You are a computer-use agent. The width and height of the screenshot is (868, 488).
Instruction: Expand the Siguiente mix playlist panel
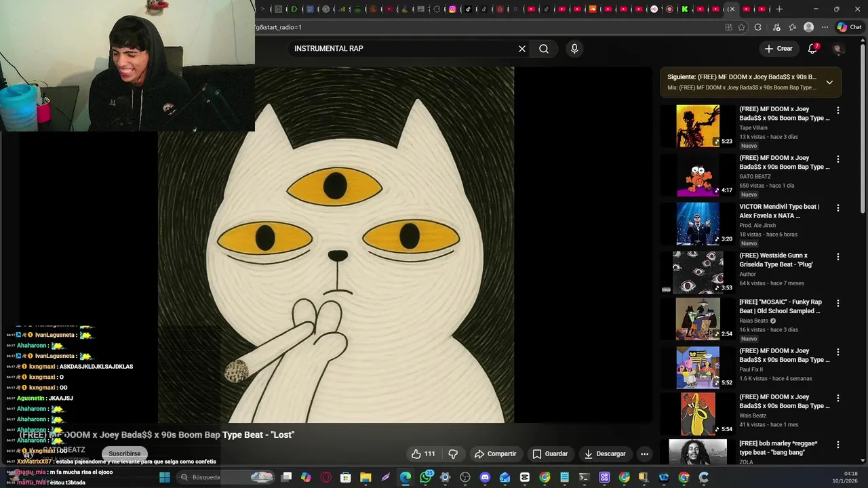click(x=829, y=82)
